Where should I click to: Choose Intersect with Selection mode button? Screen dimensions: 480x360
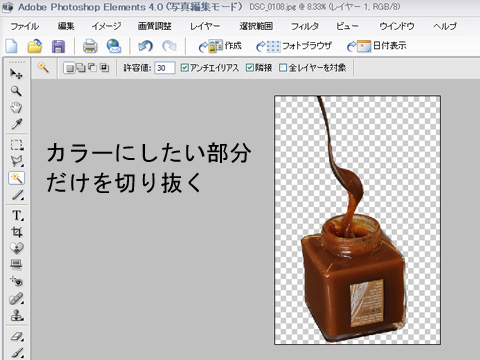(x=104, y=68)
